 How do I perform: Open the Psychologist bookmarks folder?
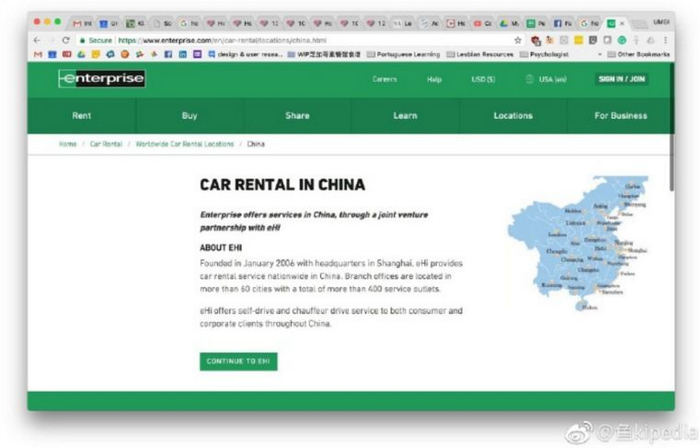click(544, 54)
